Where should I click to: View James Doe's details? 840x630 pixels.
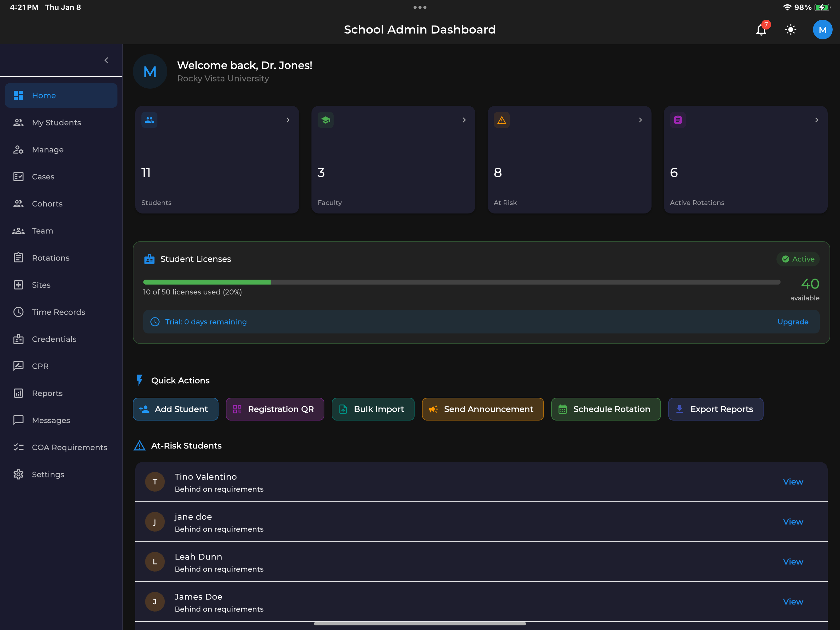[x=793, y=601]
